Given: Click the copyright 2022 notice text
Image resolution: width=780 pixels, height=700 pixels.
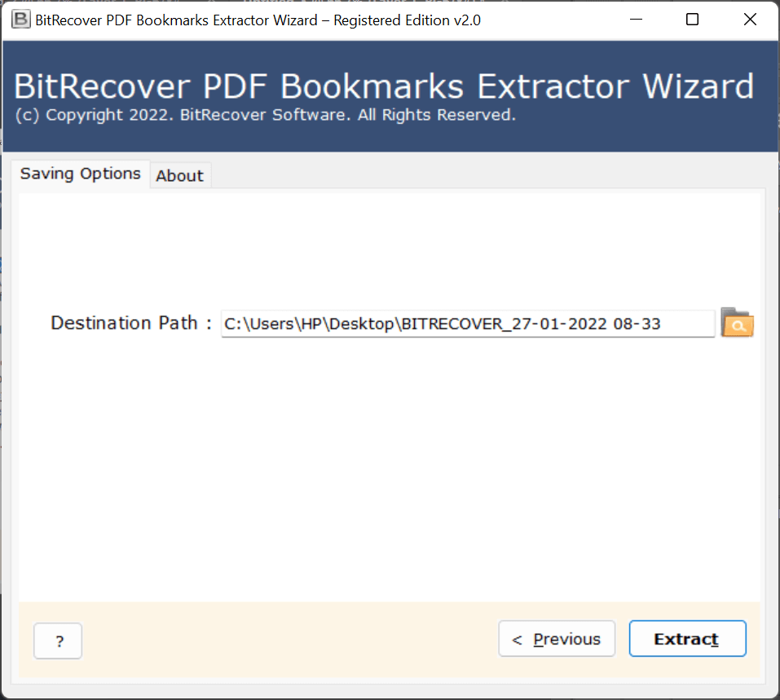Looking at the screenshot, I should point(265,115).
